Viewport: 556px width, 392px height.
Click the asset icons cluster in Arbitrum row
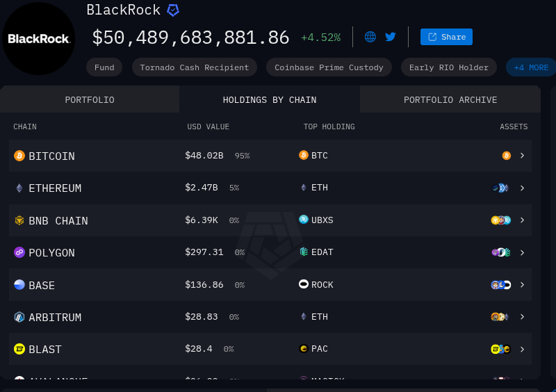point(500,317)
